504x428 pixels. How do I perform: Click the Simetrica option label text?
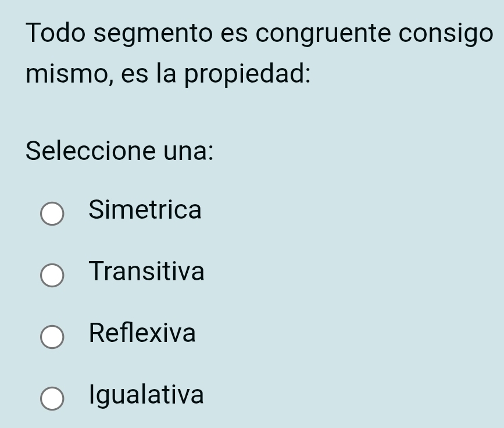pyautogui.click(x=145, y=210)
